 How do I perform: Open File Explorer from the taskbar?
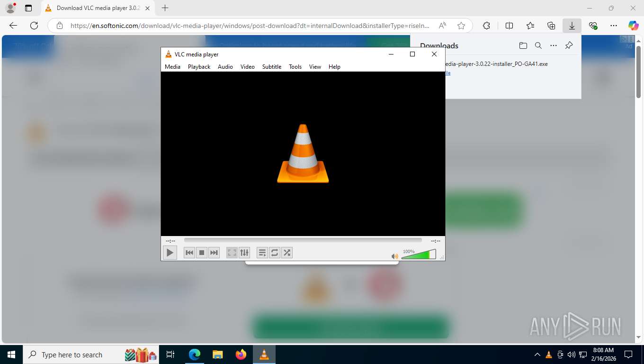click(217, 355)
